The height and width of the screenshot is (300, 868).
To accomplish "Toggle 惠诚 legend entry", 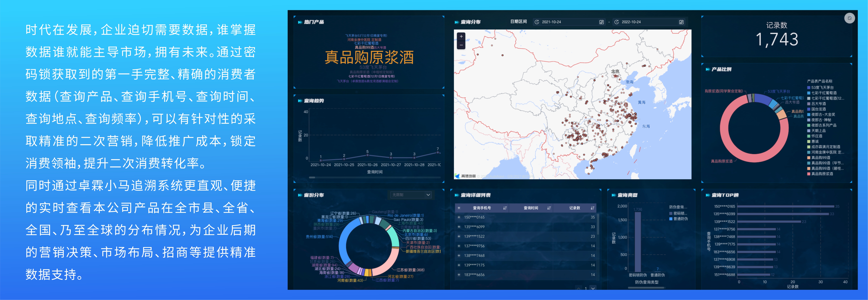I will point(812,141).
